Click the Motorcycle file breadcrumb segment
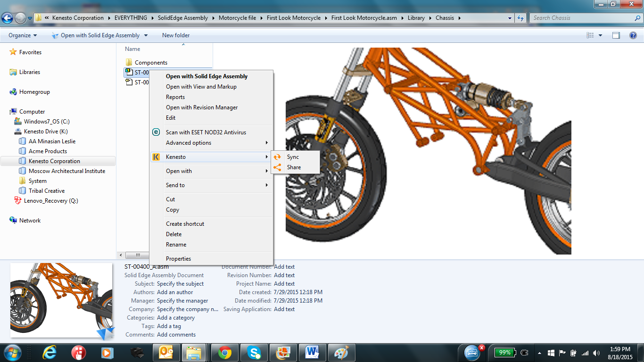 [x=238, y=18]
